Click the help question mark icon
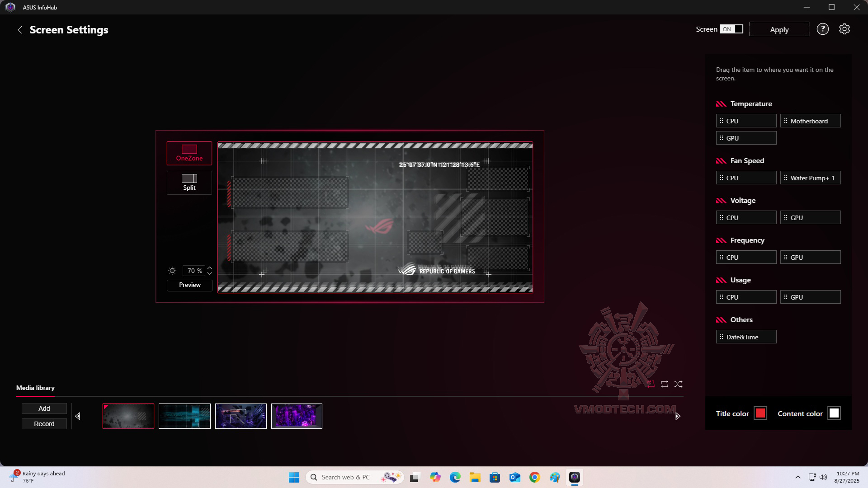The height and width of the screenshot is (488, 868). click(822, 29)
